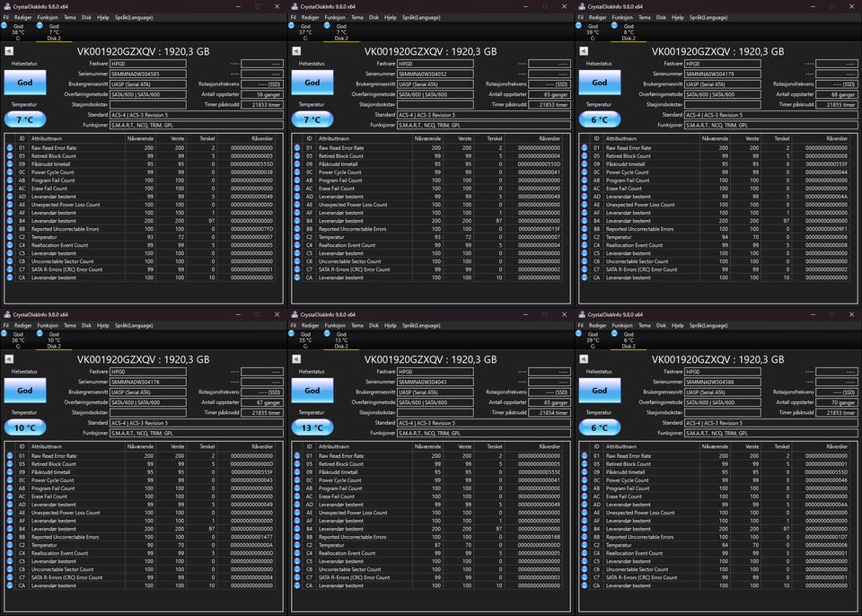
Task: Click Erase Fail Count status dot, bottom-left window
Action: (10, 496)
